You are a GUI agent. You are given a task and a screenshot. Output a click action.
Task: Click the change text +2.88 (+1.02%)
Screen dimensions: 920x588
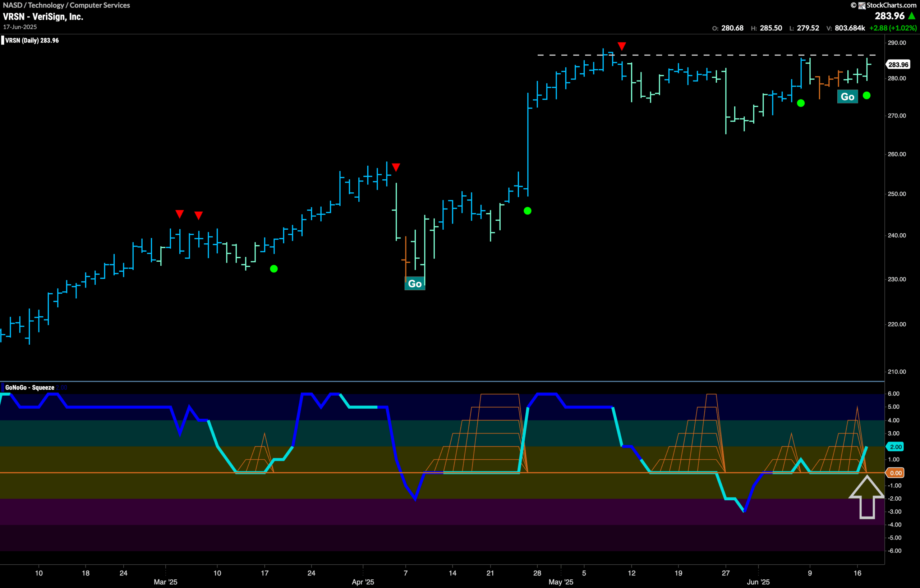893,28
